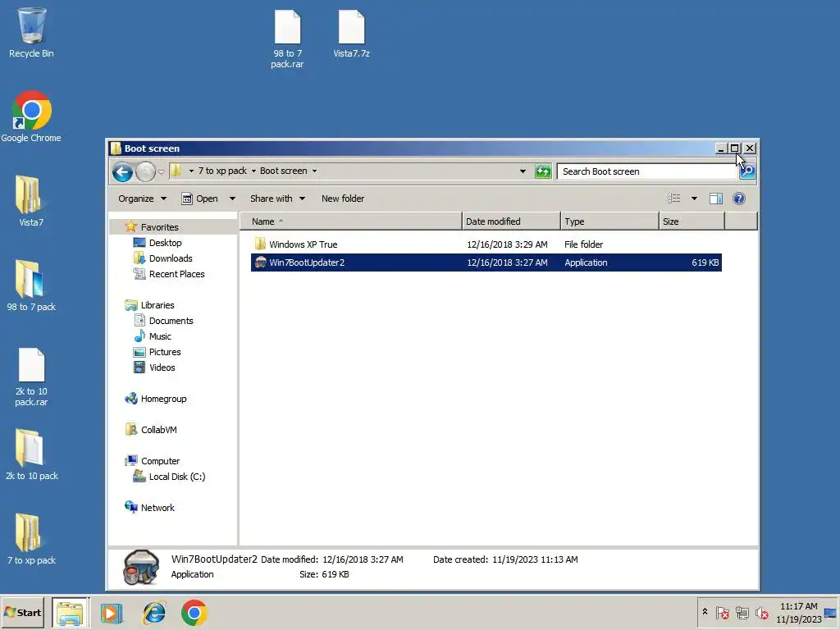
Task: Click the taskbar clock and date
Action: coord(798,613)
